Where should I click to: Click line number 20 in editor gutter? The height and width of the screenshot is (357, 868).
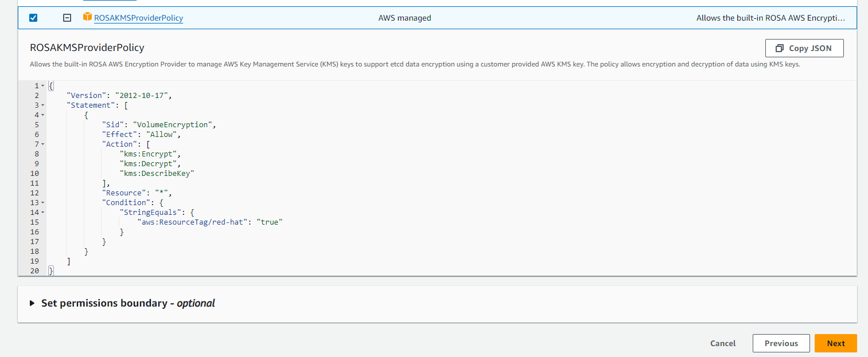34,271
